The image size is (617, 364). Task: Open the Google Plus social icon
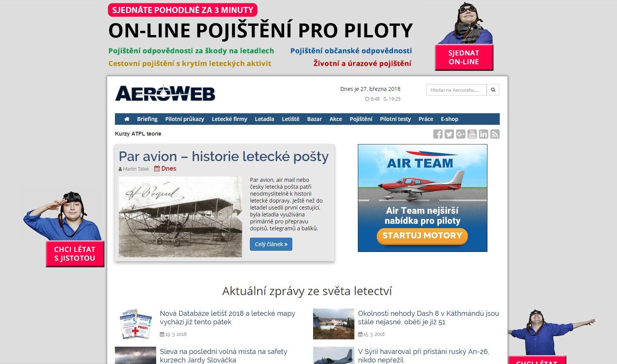460,134
